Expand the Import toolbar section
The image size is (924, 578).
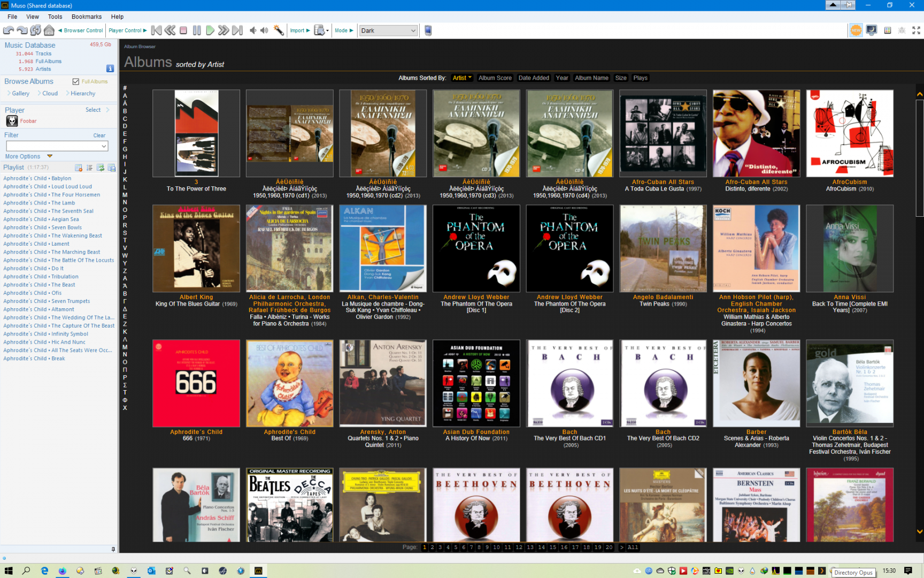click(x=300, y=31)
